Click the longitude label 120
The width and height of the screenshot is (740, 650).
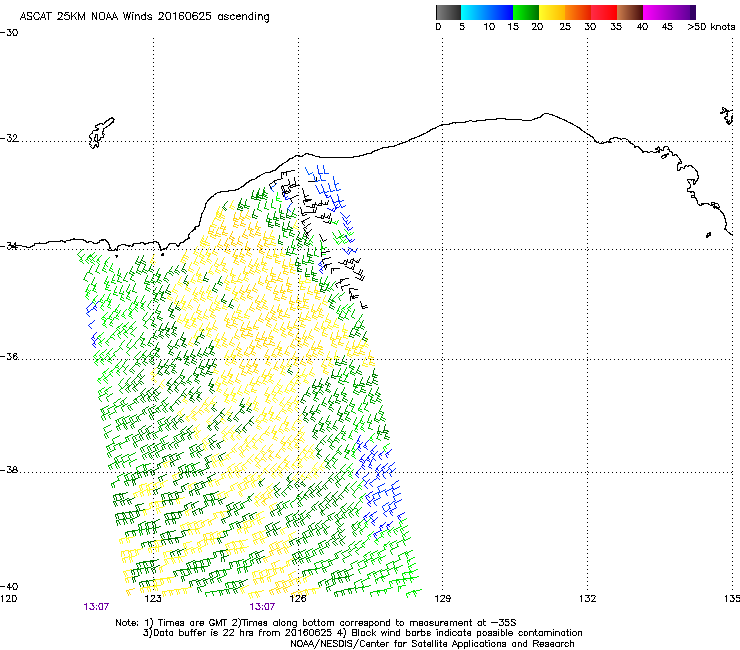[x=8, y=599]
